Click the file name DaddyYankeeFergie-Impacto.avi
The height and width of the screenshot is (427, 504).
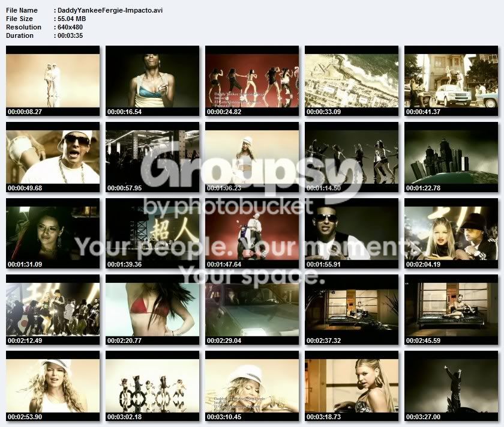[x=110, y=10]
